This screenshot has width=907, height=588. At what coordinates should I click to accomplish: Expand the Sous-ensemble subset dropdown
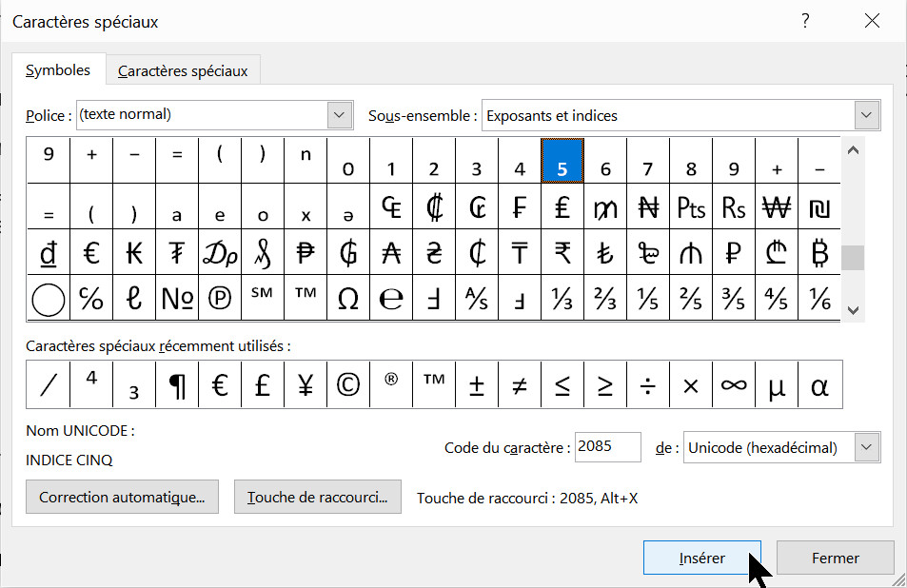pyautogui.click(x=866, y=115)
